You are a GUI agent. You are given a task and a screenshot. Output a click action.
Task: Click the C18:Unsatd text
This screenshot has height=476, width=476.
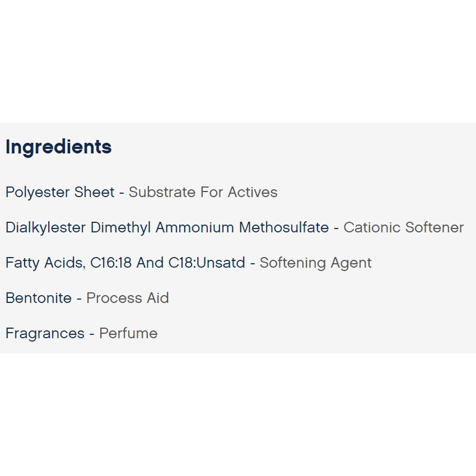pos(207,263)
